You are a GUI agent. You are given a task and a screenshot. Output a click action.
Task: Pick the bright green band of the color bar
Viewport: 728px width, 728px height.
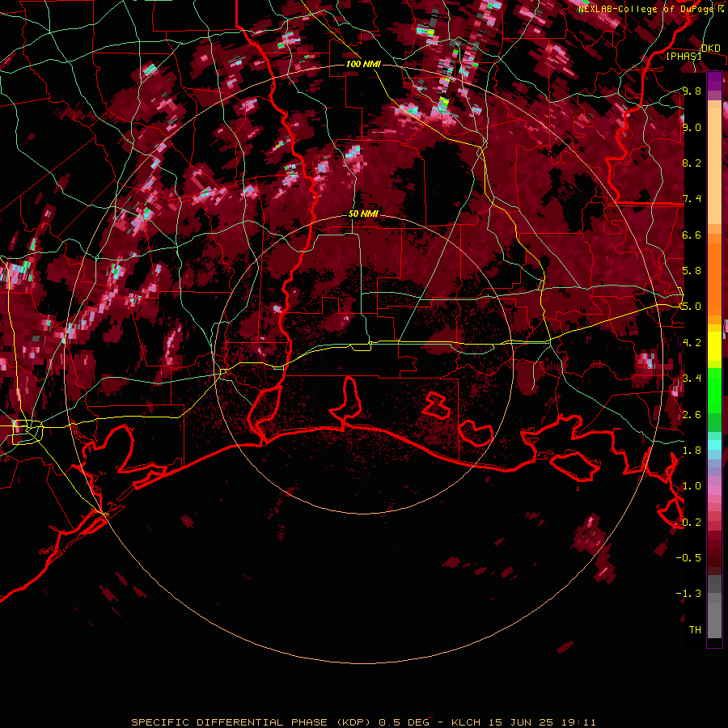tap(714, 391)
